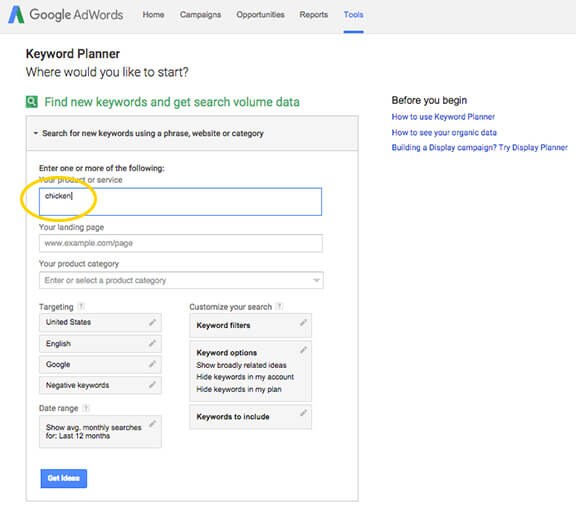Viewport: 576px width, 509px height.
Task: Open Google network targeting setting
Action: pyautogui.click(x=100, y=364)
